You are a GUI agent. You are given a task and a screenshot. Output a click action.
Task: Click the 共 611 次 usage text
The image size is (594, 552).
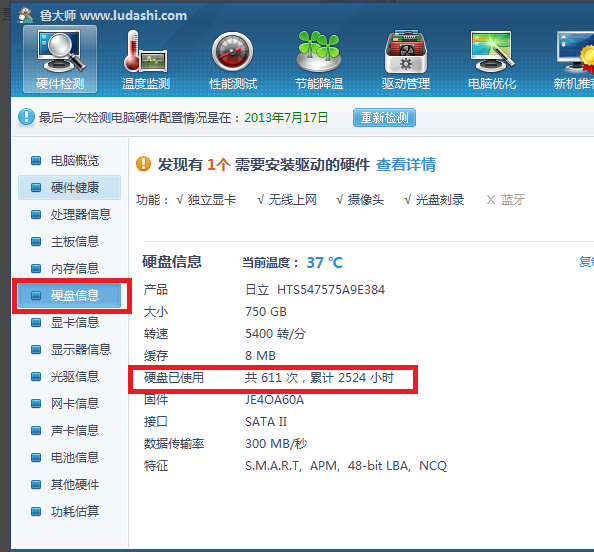coord(271,378)
